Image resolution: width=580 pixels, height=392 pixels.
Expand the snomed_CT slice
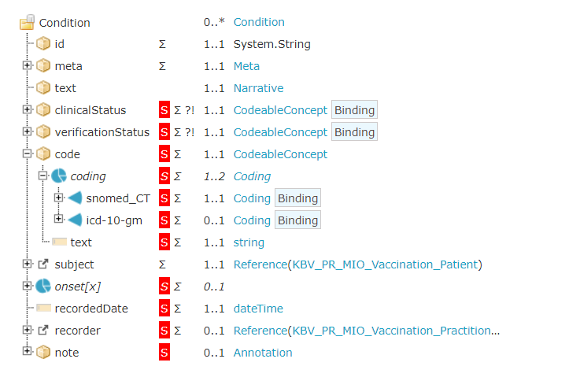(x=58, y=198)
